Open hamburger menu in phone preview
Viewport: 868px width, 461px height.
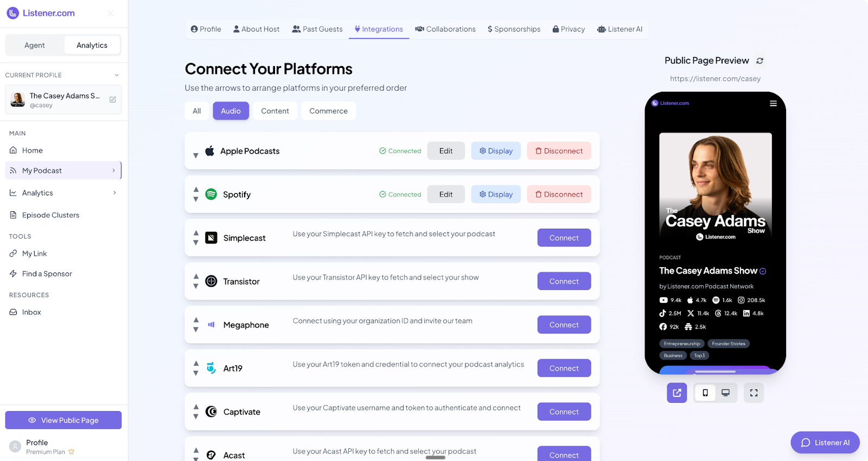[x=773, y=103]
